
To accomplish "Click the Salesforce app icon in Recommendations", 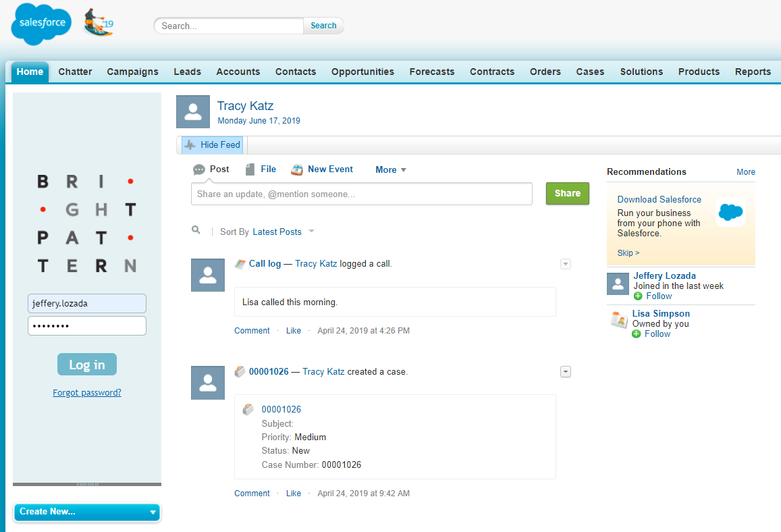I will tap(730, 212).
